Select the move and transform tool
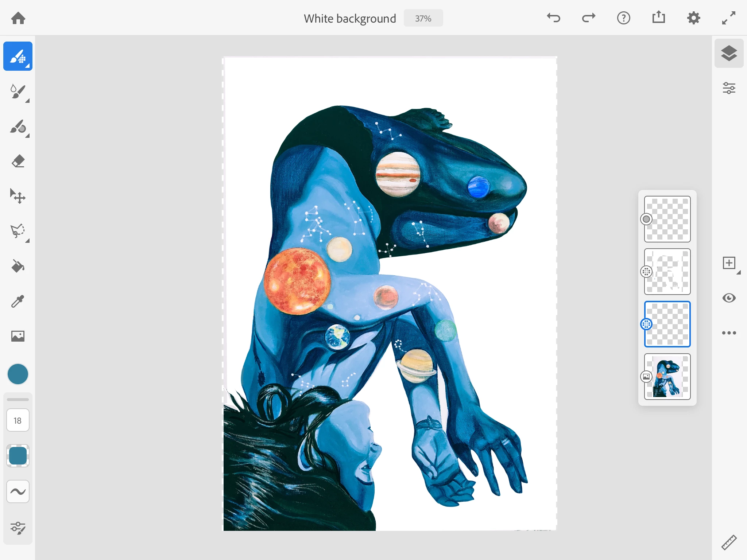The width and height of the screenshot is (747, 560). (18, 196)
